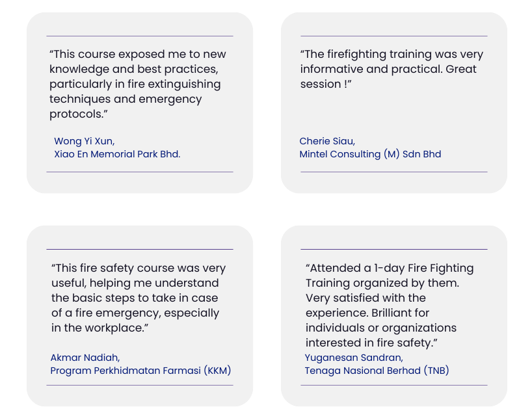Click the bottom divider below Tenaga Nasional Berhad

pyautogui.click(x=393, y=386)
